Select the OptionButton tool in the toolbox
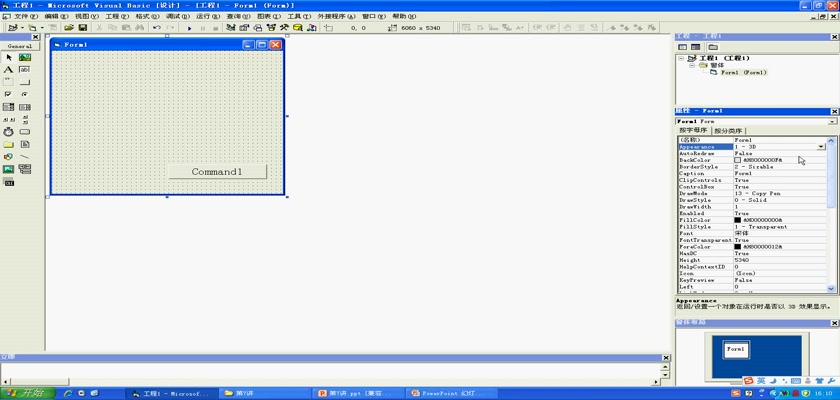The height and width of the screenshot is (400, 840). click(24, 94)
